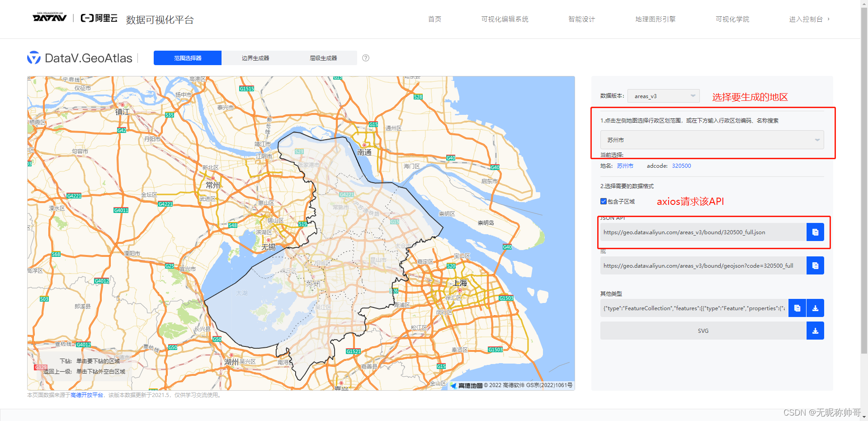Click the FeatureCollection text field

pyautogui.click(x=694, y=308)
